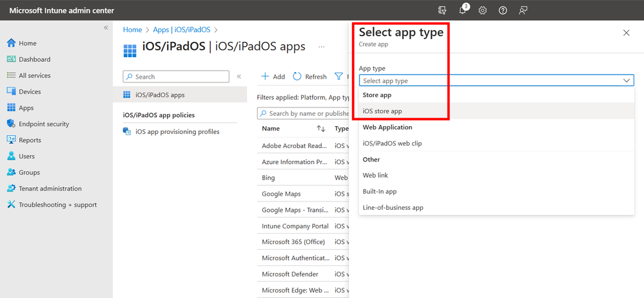Image resolution: width=644 pixels, height=298 pixels.
Task: Click the Name column header
Action: pos(271,129)
